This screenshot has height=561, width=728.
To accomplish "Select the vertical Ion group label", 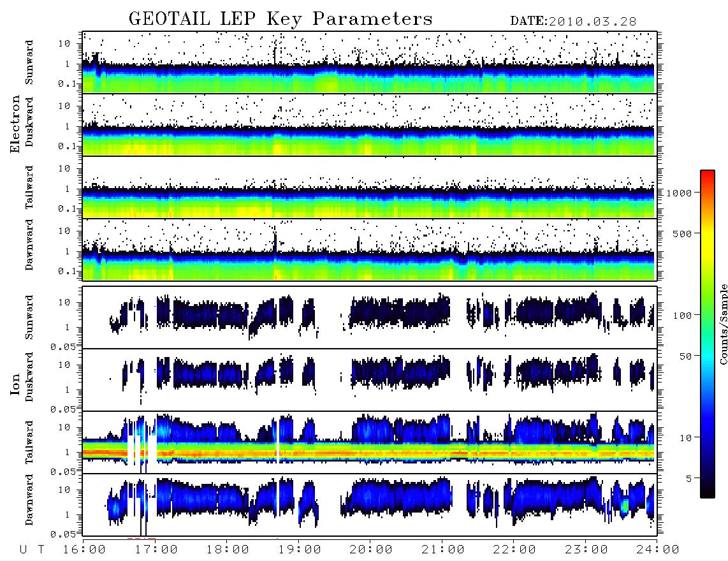I will coord(15,384).
